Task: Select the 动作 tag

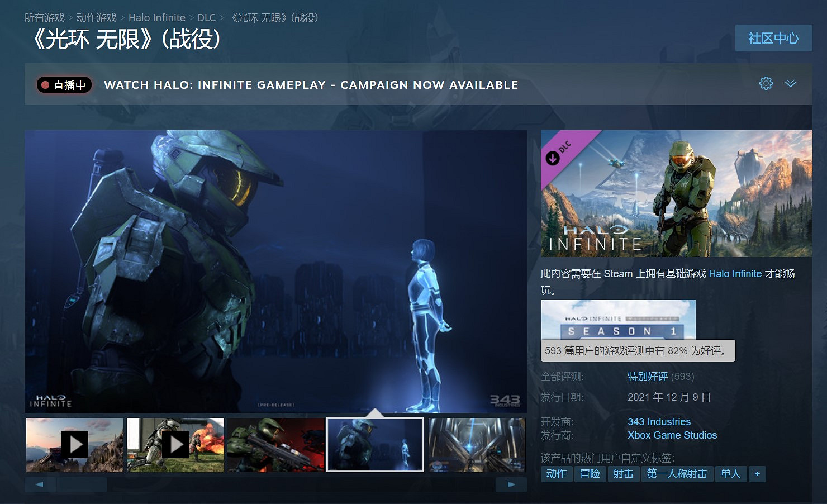Action: click(557, 474)
